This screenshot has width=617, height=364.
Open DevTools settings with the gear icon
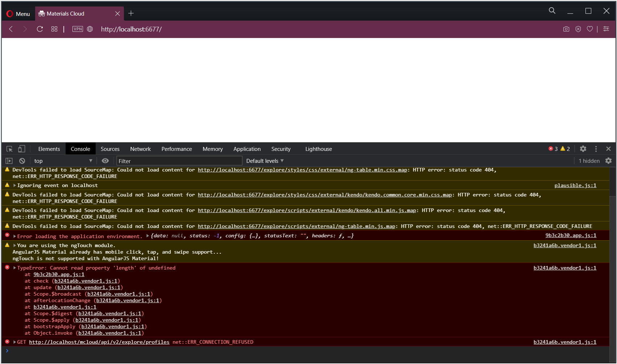click(583, 149)
